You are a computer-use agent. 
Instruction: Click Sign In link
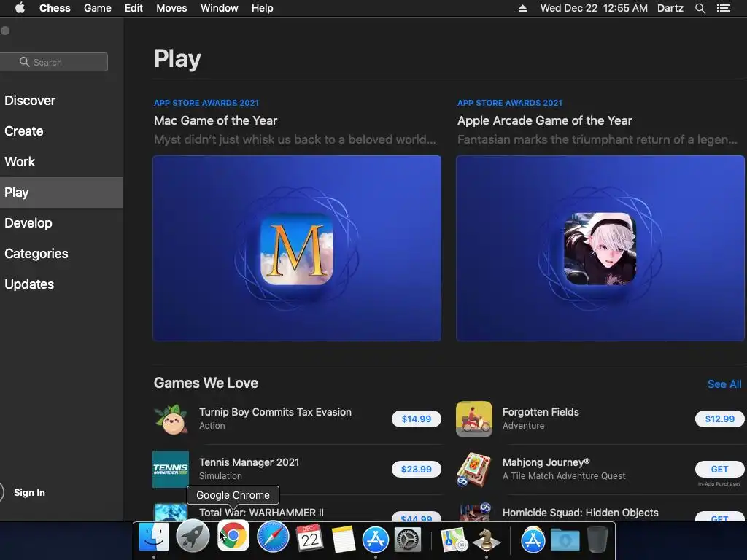[29, 492]
